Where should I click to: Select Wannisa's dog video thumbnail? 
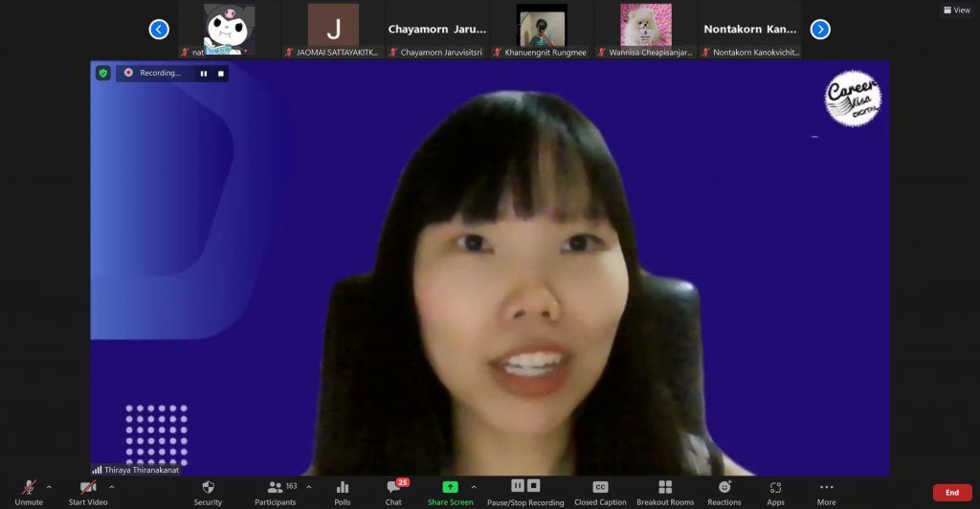tap(646, 26)
